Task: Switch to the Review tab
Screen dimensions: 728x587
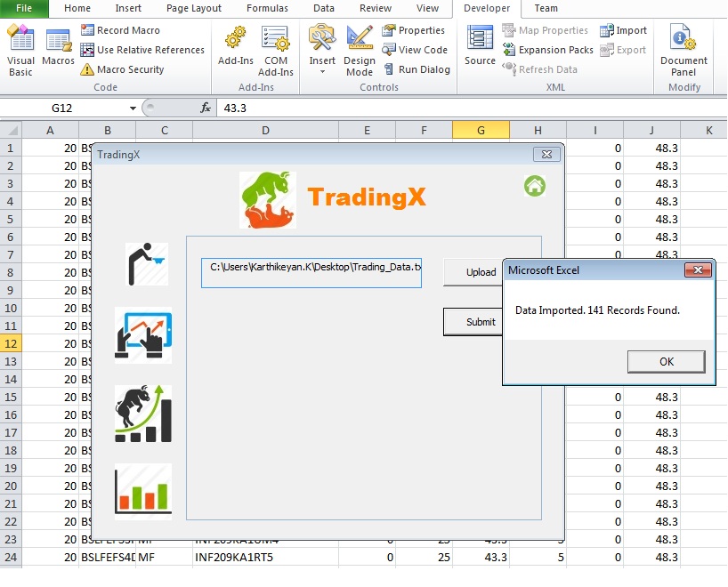Action: click(x=376, y=8)
